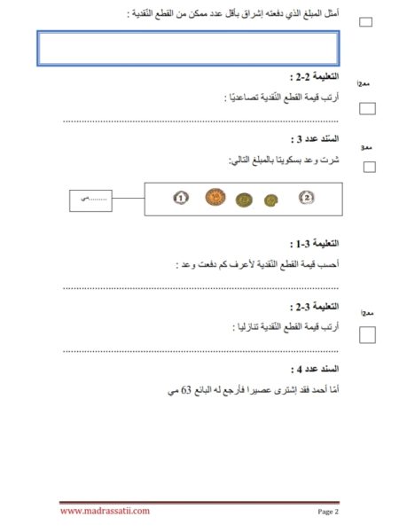Click the dotted answer line under أحسب قيمة instruction
The height and width of the screenshot is (532, 399).
(x=200, y=288)
